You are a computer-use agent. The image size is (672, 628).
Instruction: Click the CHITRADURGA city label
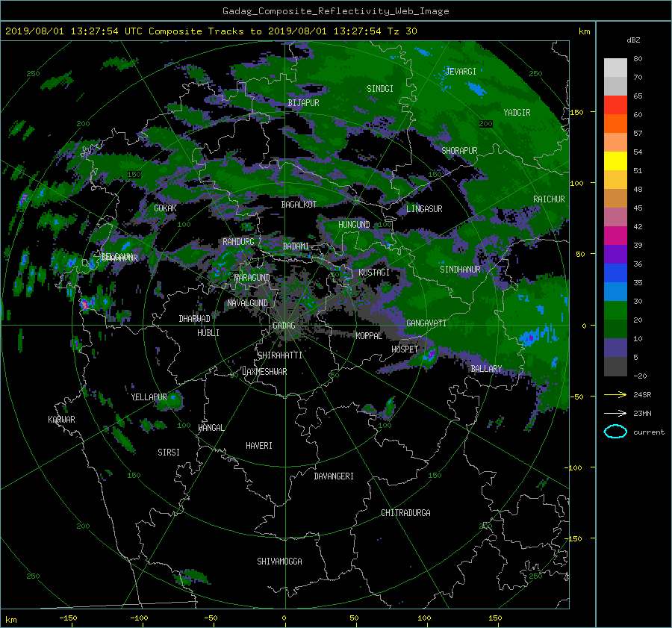(405, 513)
